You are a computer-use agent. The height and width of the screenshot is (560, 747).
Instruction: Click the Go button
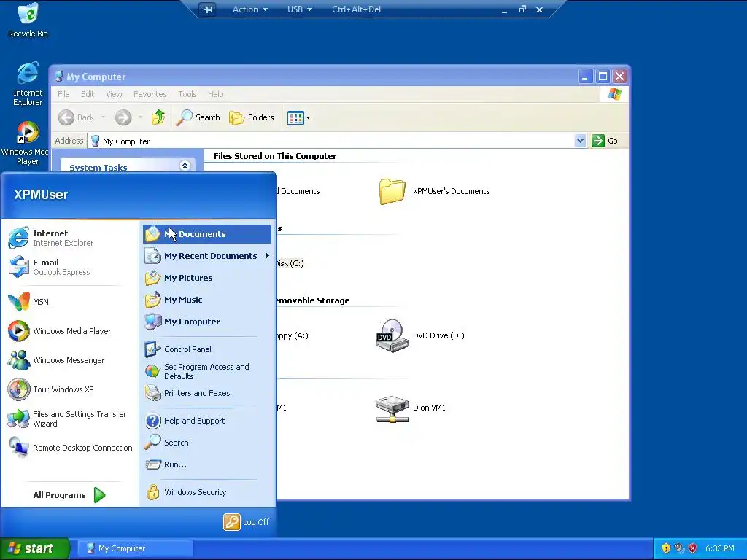pos(605,141)
